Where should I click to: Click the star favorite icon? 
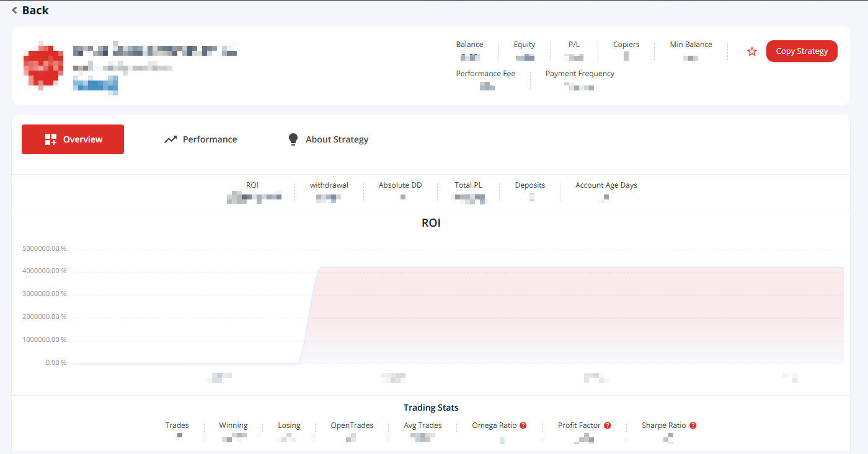pyautogui.click(x=752, y=51)
